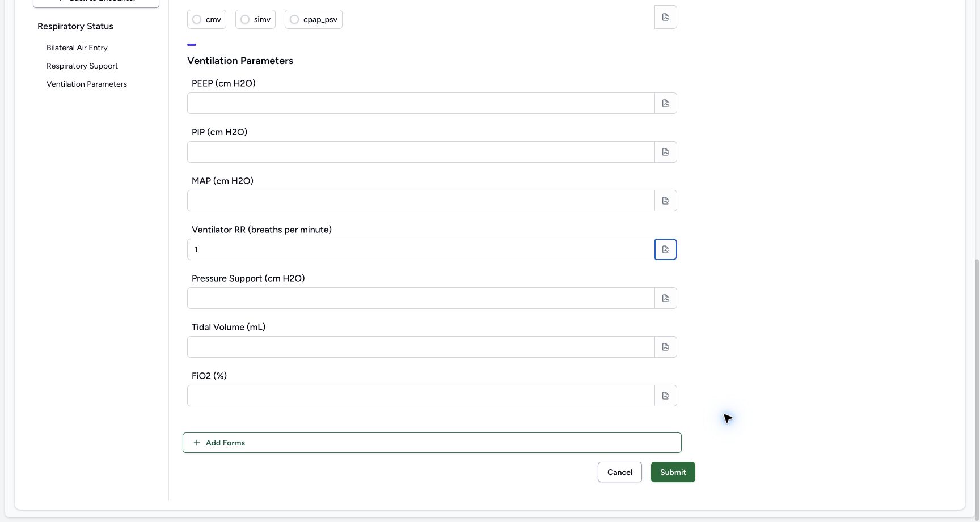Focus the Tidal Volume (mL) input
This screenshot has width=980, height=522.
coord(421,347)
